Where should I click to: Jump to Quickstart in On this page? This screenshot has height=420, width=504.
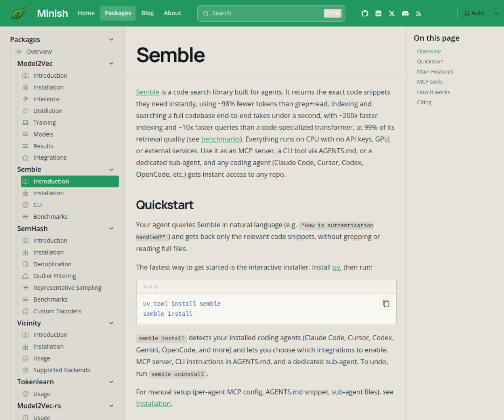pyautogui.click(x=430, y=62)
